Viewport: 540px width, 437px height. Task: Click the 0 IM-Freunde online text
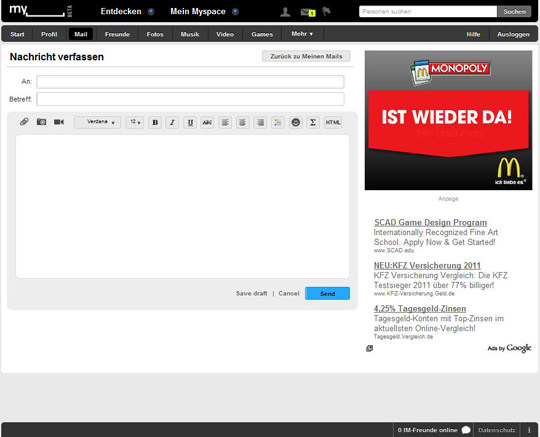(427, 430)
